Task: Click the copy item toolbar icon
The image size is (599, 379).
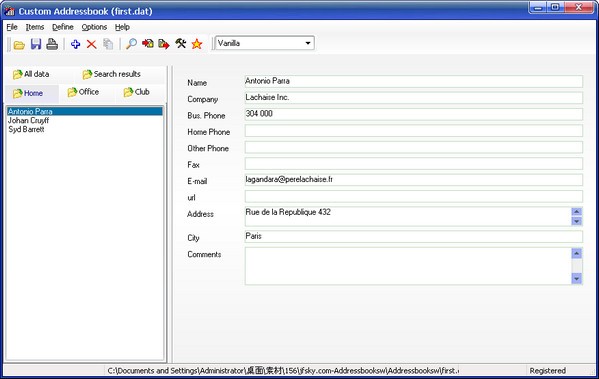Action: (108, 44)
